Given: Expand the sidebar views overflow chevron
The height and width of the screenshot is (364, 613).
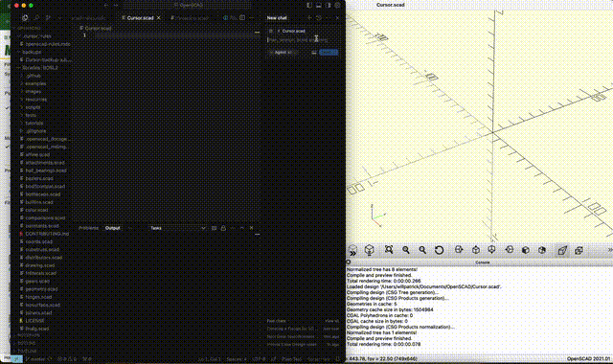Looking at the screenshot, I should click(x=59, y=17).
